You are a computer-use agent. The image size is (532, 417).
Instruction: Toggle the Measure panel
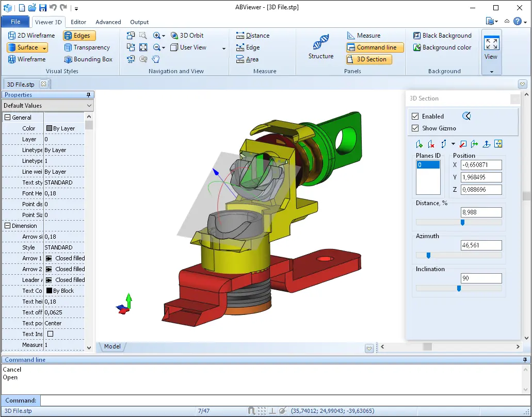[x=364, y=35]
